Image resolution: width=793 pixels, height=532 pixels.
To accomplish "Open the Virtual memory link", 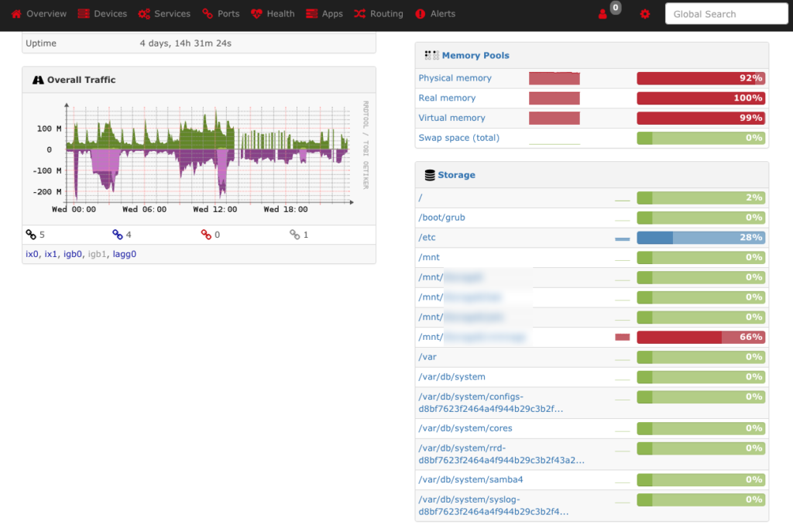I will pyautogui.click(x=451, y=118).
